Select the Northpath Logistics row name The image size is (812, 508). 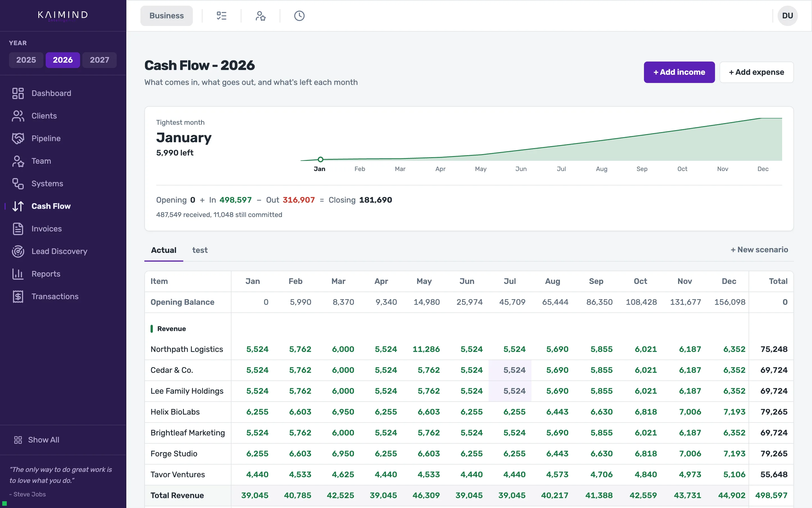pyautogui.click(x=187, y=349)
